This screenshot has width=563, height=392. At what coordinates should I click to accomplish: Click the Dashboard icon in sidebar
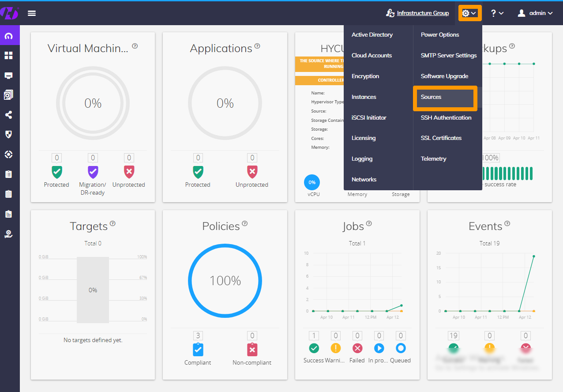[9, 36]
